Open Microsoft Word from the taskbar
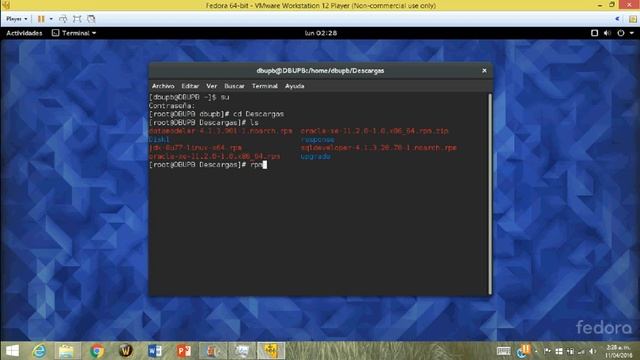640x360 pixels. pos(155,351)
